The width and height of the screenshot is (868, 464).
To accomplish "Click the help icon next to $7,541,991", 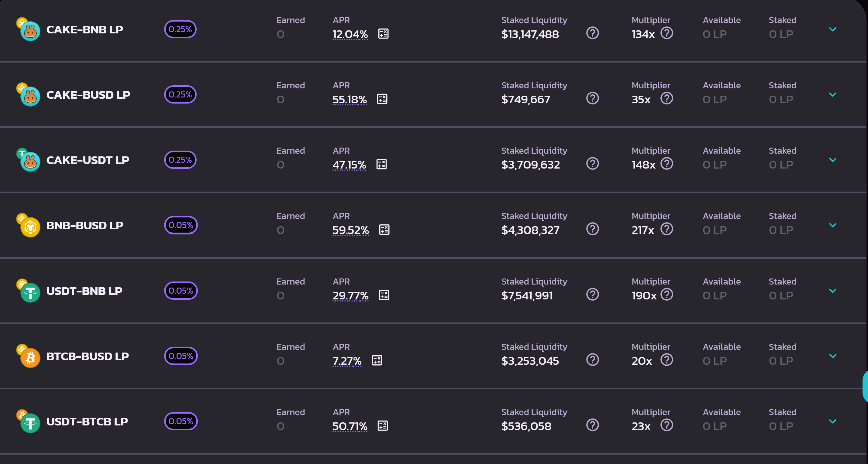I will coord(592,295).
